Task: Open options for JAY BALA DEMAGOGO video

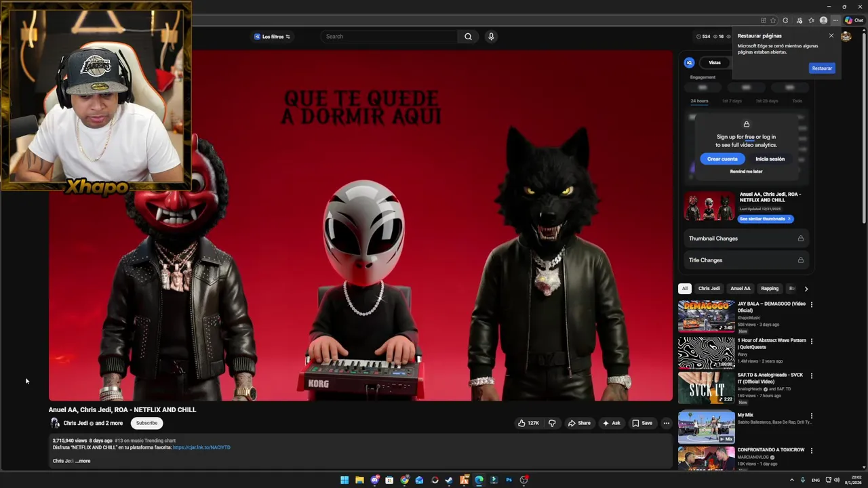Action: point(811,304)
